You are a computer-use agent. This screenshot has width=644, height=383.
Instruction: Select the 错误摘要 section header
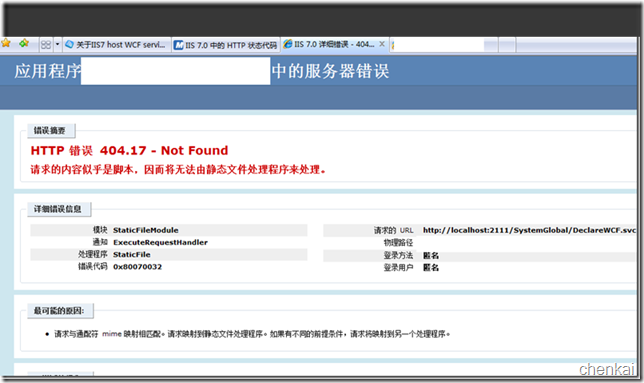51,131
